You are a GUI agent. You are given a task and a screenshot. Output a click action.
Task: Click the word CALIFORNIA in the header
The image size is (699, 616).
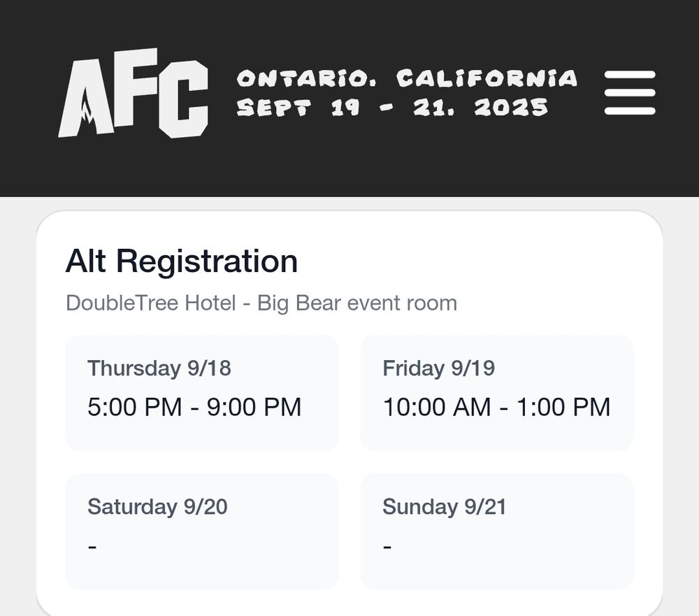(487, 78)
